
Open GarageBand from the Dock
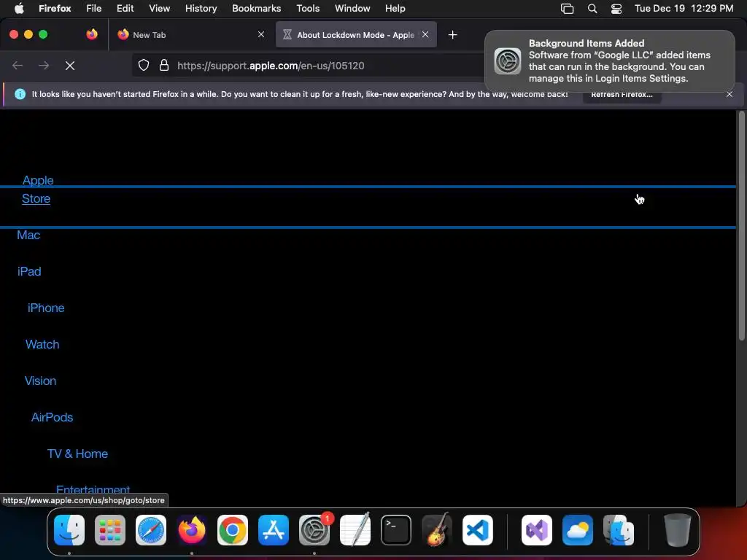(436, 529)
